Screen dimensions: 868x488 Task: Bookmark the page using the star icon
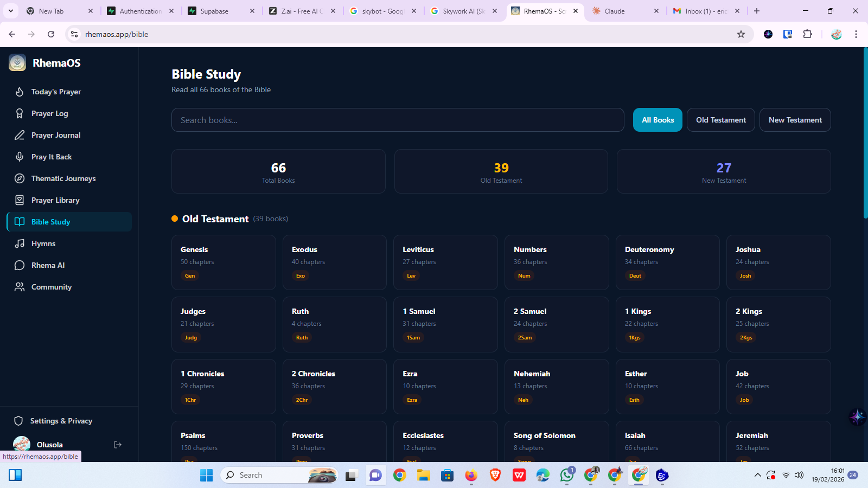[x=741, y=34]
